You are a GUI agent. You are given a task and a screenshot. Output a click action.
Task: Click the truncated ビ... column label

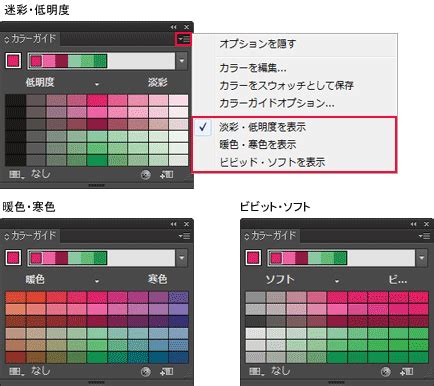397,279
